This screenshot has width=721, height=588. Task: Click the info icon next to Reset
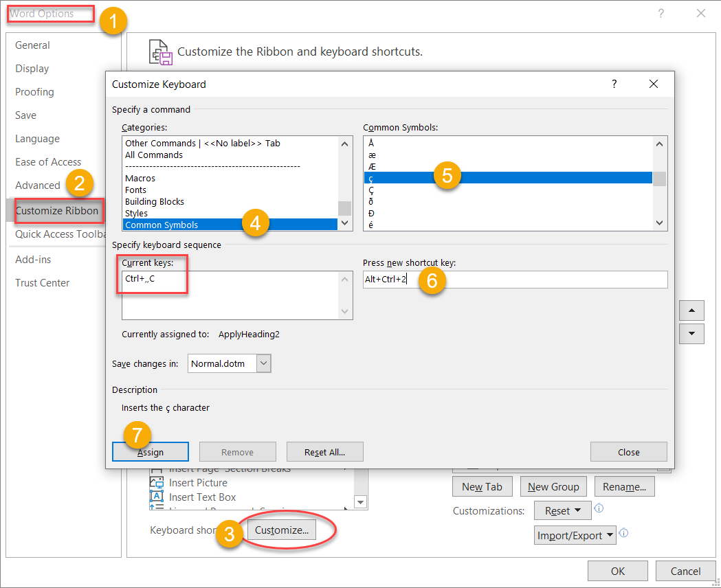(x=599, y=508)
